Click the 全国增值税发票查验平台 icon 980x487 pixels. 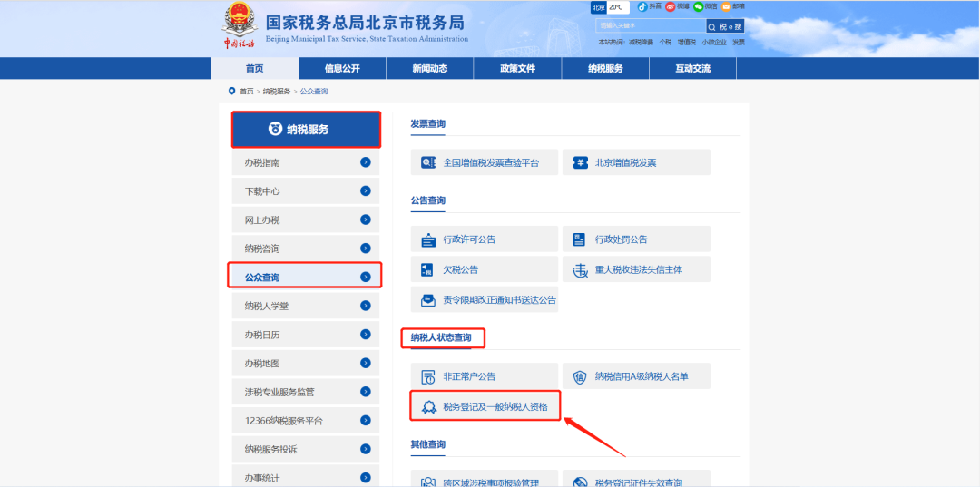[x=428, y=162]
